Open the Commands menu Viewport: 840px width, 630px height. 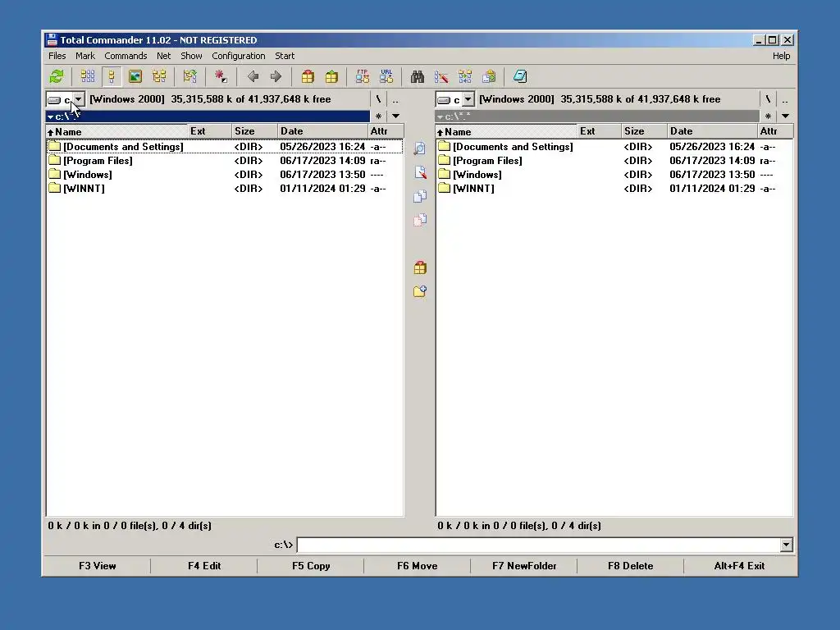pyautogui.click(x=126, y=56)
